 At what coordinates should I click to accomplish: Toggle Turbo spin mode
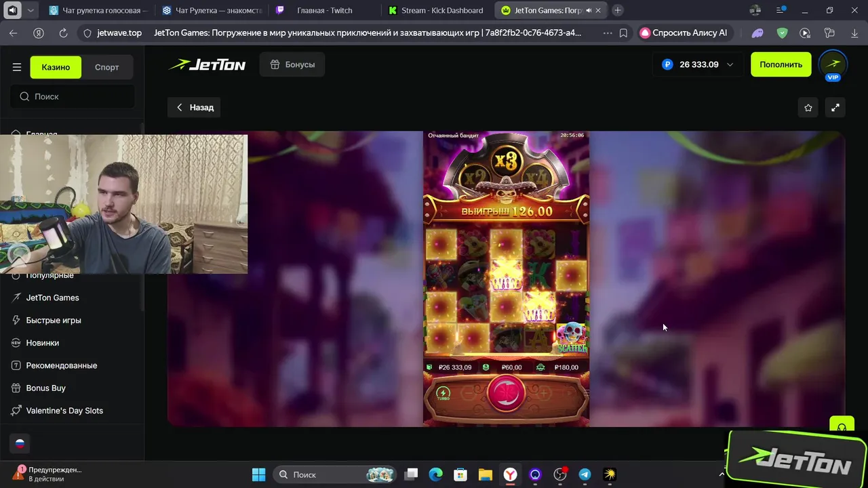[443, 393]
